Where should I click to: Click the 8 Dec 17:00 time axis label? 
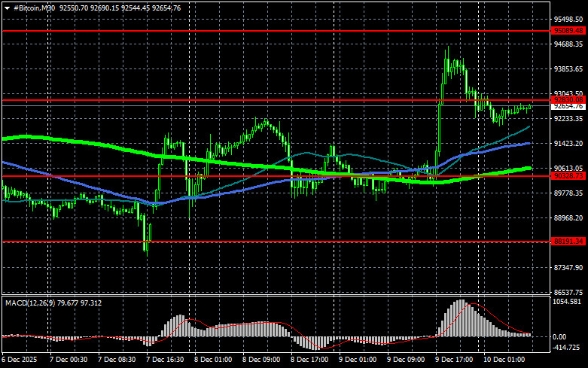[x=309, y=360]
